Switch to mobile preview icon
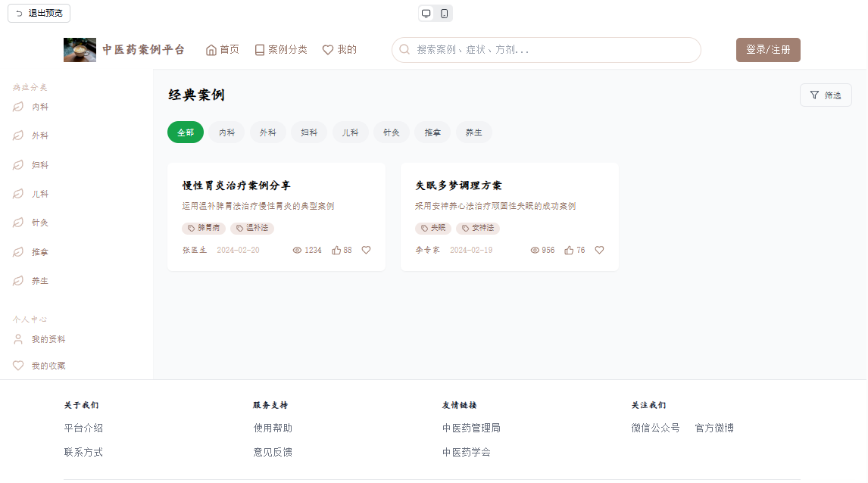 [444, 14]
